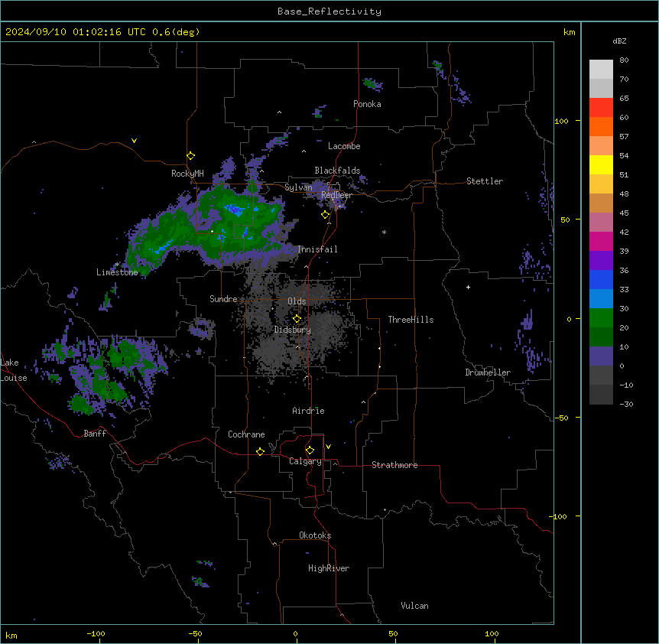This screenshot has width=659, height=644.
Task: Pick the red 60-65 dBZ legend swatch
Action: click(x=601, y=108)
